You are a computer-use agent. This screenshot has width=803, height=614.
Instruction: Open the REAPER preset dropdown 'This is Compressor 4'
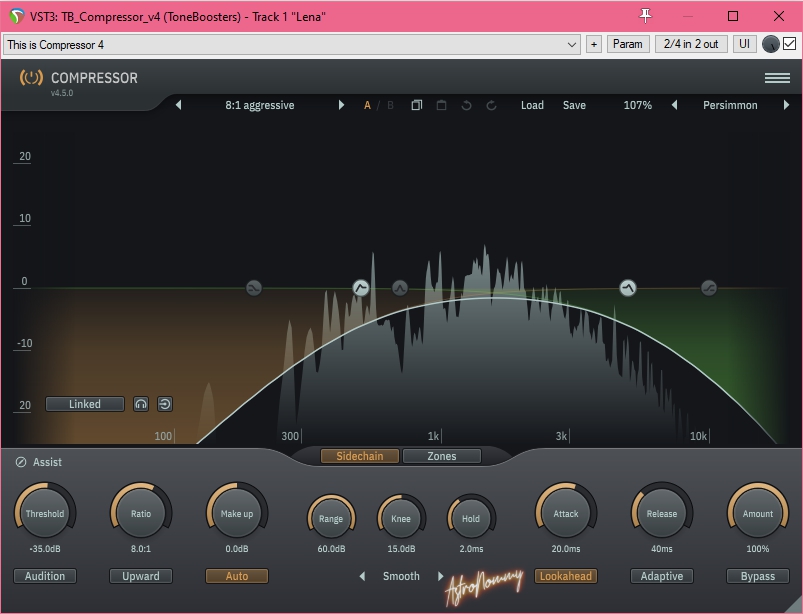292,45
